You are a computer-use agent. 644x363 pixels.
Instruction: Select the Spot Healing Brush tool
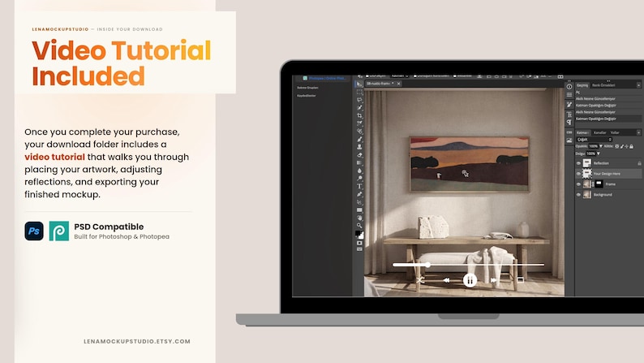pos(359,131)
